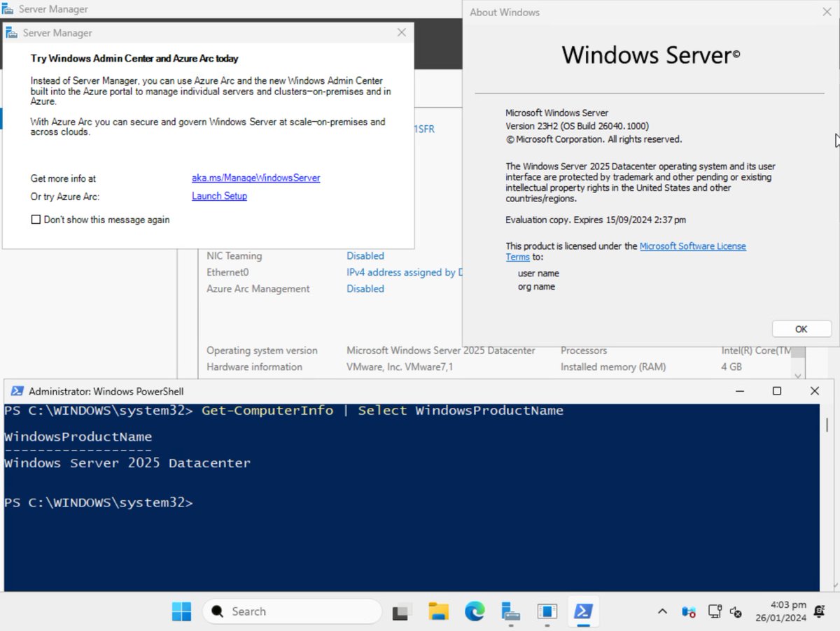Open Task View from the taskbar

click(x=401, y=611)
